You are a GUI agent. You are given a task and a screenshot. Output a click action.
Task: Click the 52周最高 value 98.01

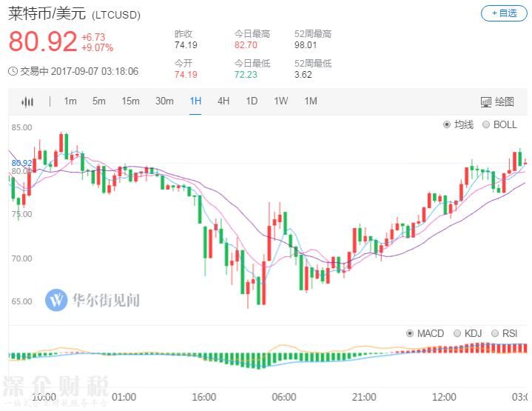tap(306, 45)
